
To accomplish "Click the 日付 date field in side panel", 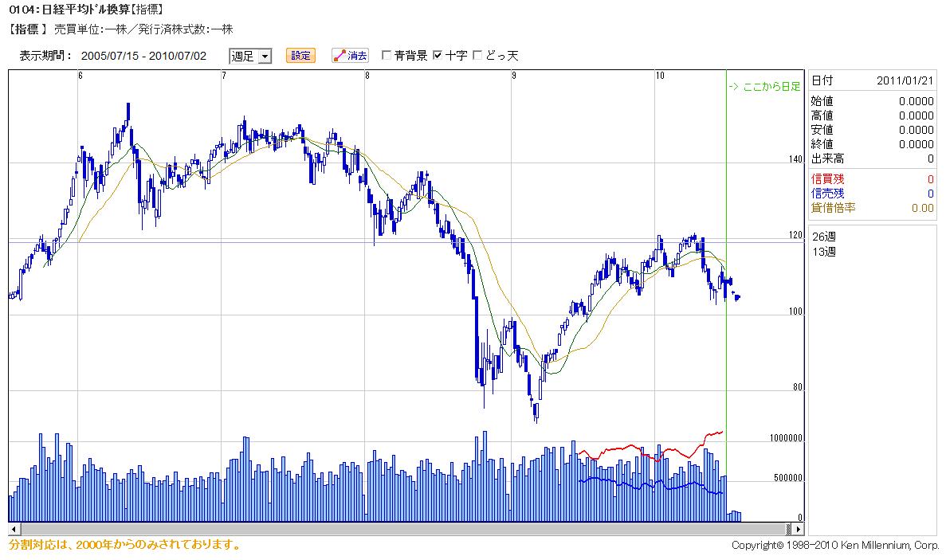I will pos(873,80).
